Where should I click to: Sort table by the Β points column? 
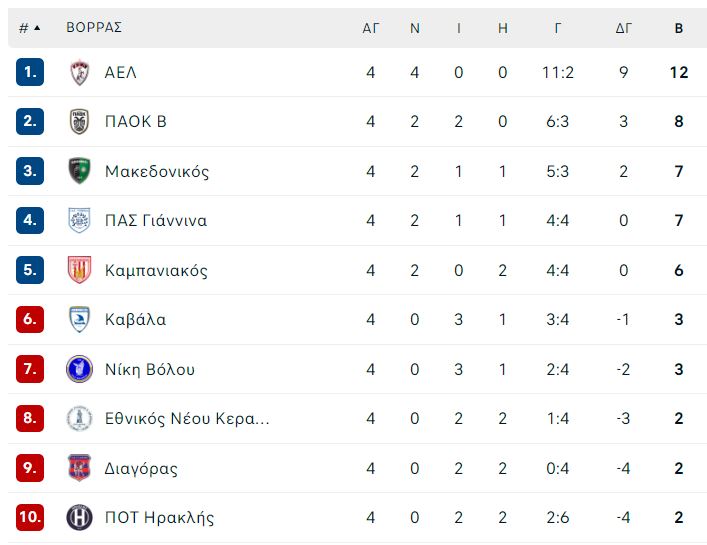click(x=679, y=28)
